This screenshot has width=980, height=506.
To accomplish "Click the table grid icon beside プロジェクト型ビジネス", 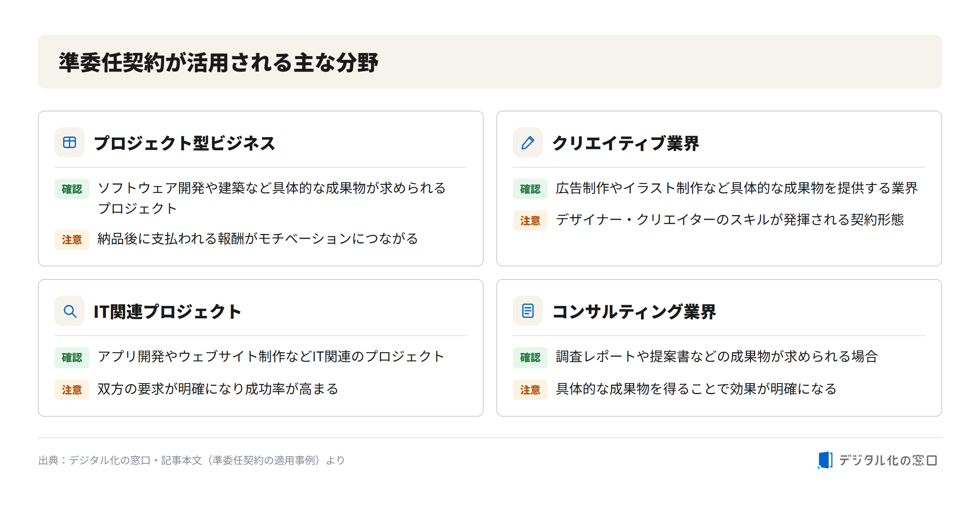I will coord(70,142).
